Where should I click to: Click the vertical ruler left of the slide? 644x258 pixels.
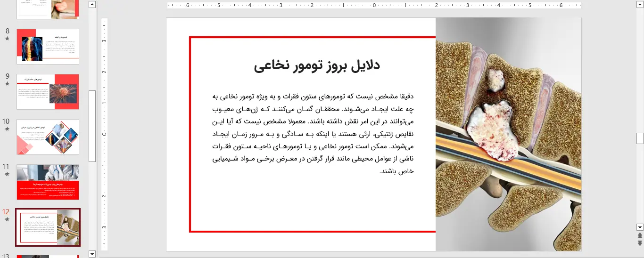pyautogui.click(x=105, y=134)
